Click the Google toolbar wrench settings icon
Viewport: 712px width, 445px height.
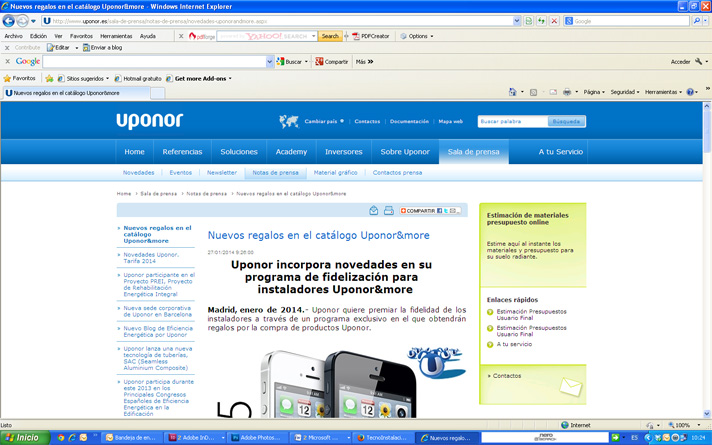[698, 61]
